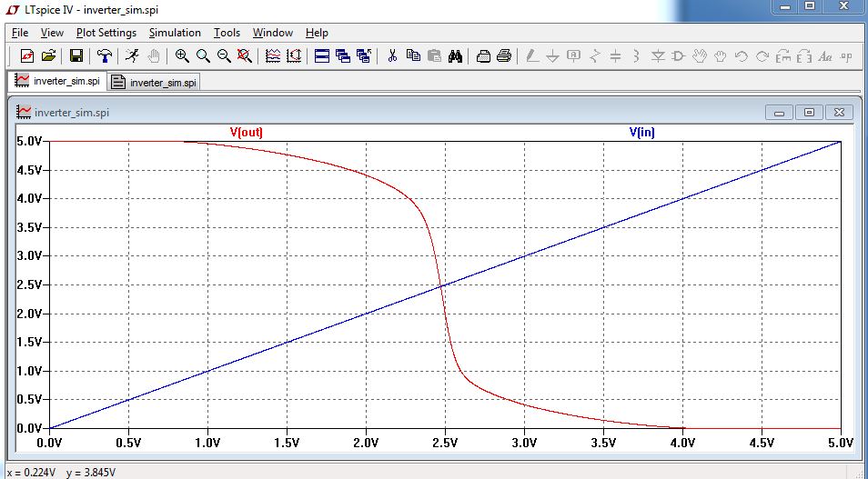Click the blue V(in) trace label
Image resolution: width=868 pixels, height=479 pixels.
pyautogui.click(x=641, y=132)
